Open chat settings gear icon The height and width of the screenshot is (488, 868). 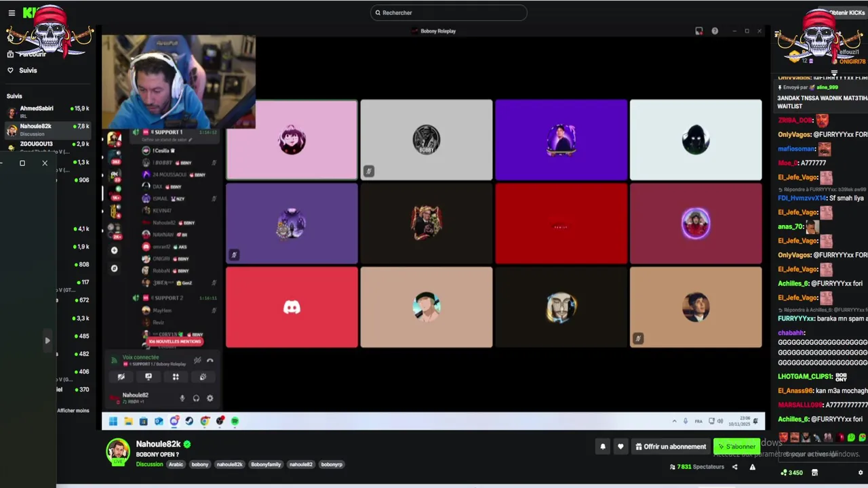861,473
